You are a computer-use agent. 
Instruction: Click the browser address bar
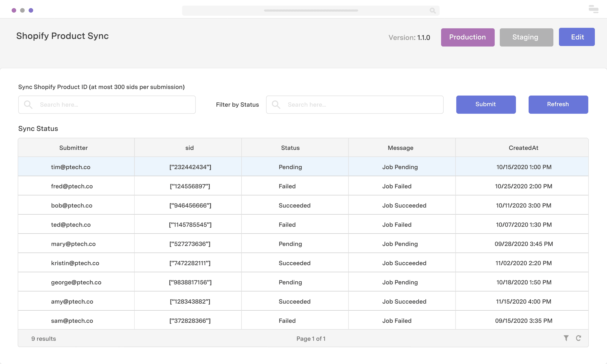click(311, 11)
